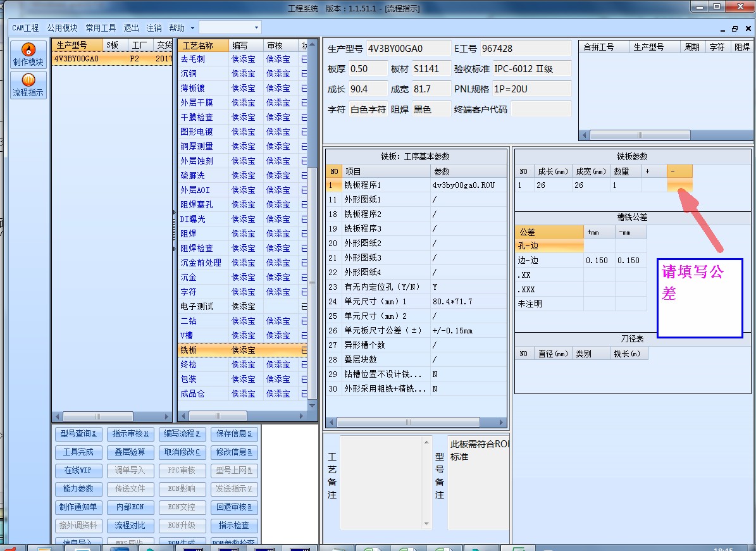Open the CAM工程 menu
Viewport: 756px width, 551px height.
[x=25, y=28]
